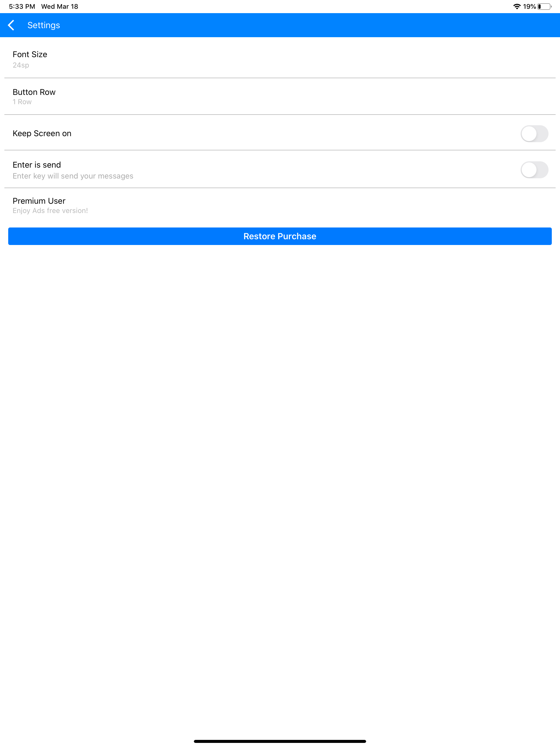
Task: Tap Enjoy Ads free version text
Action: point(50,210)
